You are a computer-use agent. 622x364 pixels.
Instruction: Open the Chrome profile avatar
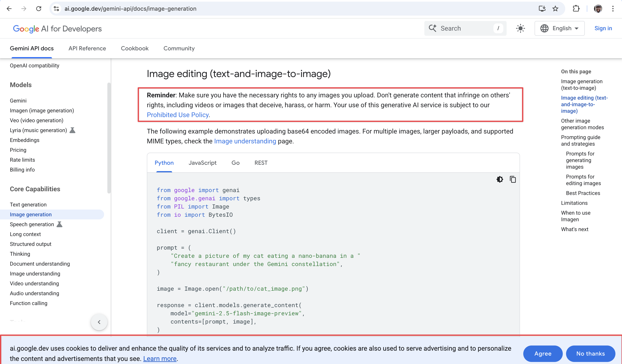[x=598, y=9]
